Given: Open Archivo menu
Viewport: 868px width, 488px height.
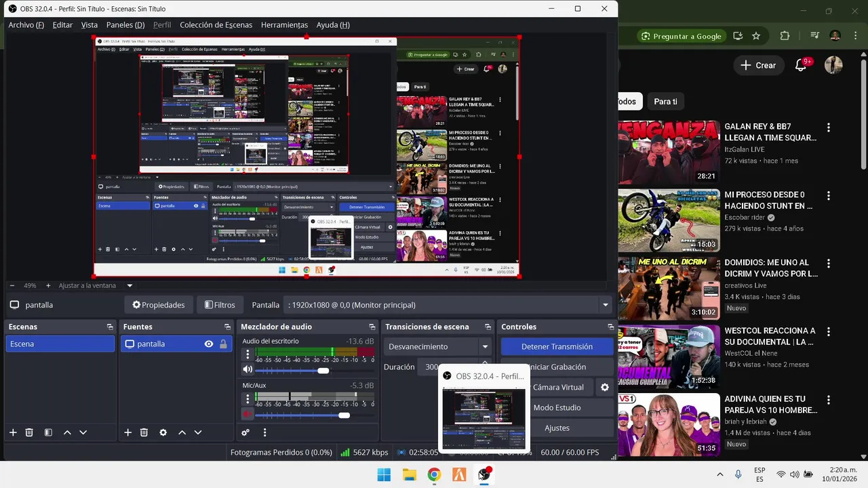Looking at the screenshot, I should (26, 24).
